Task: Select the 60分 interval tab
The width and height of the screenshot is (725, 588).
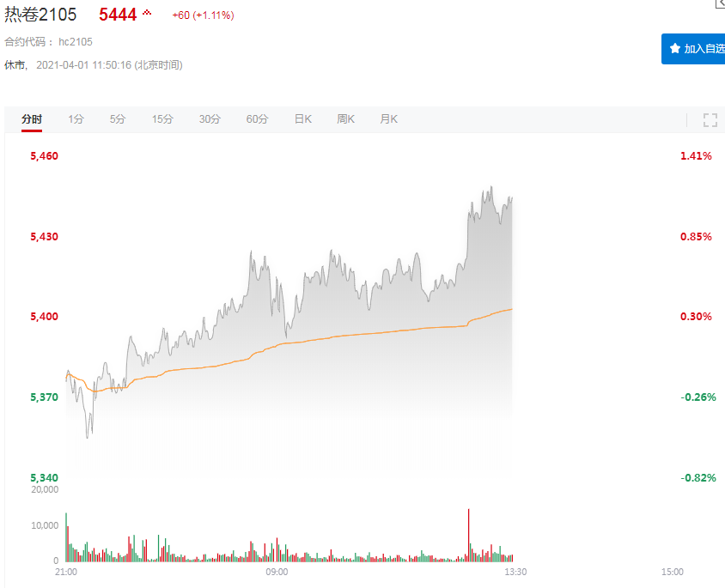Action: [x=257, y=119]
